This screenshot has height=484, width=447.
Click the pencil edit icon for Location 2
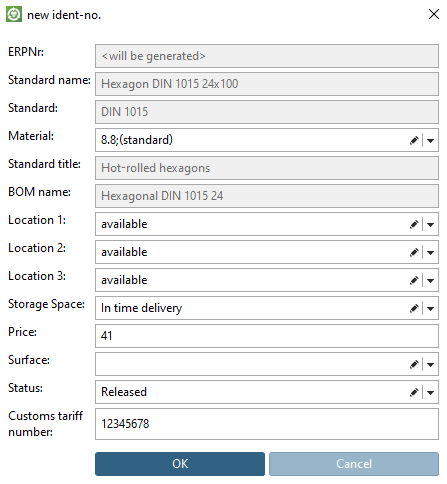point(414,252)
